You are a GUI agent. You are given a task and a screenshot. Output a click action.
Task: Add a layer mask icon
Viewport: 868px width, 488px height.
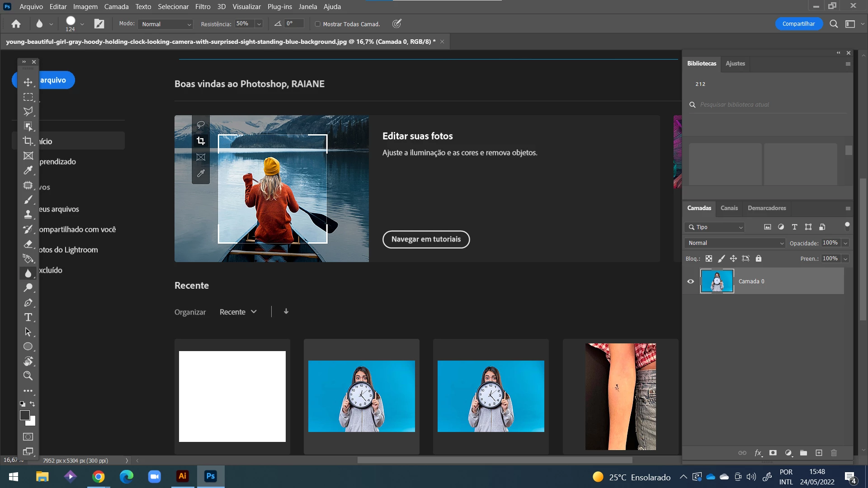[x=773, y=453]
